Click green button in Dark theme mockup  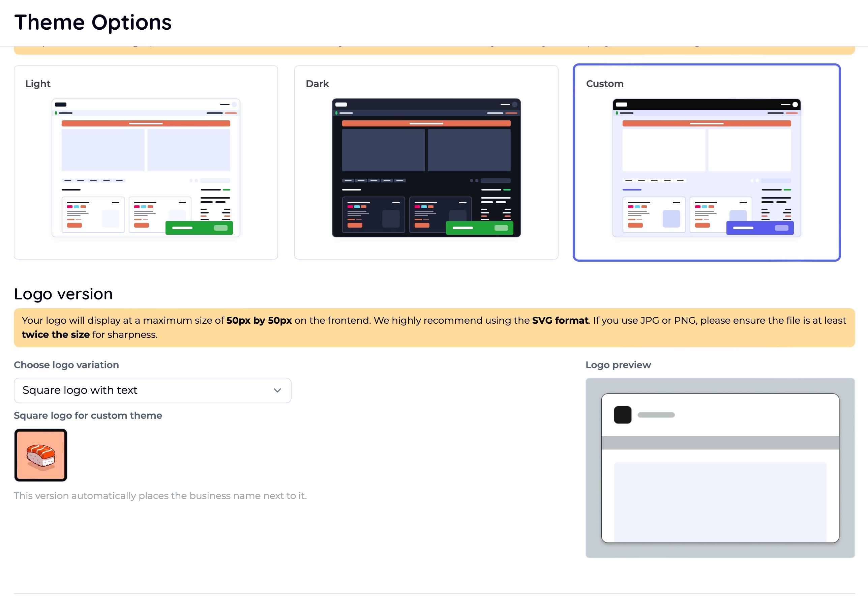pos(479,228)
